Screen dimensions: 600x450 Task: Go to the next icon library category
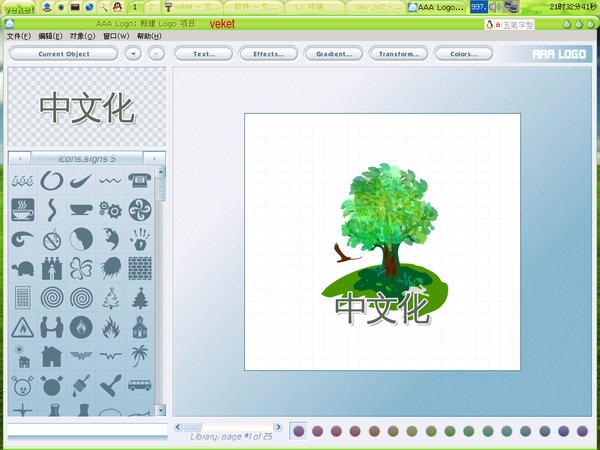pyautogui.click(x=153, y=158)
